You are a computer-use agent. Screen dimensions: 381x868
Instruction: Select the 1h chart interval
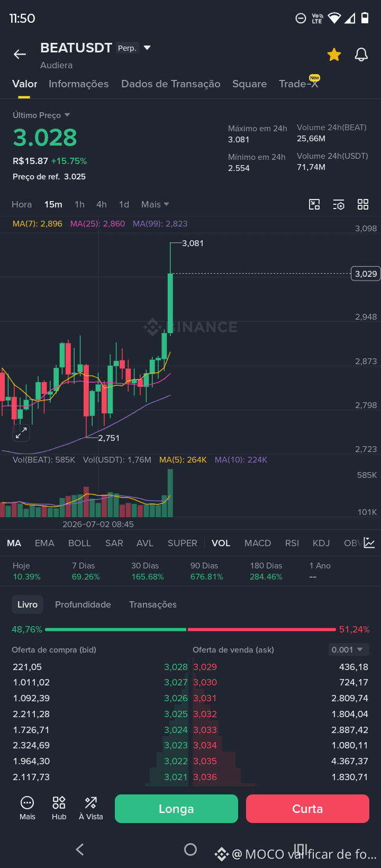pyautogui.click(x=79, y=204)
